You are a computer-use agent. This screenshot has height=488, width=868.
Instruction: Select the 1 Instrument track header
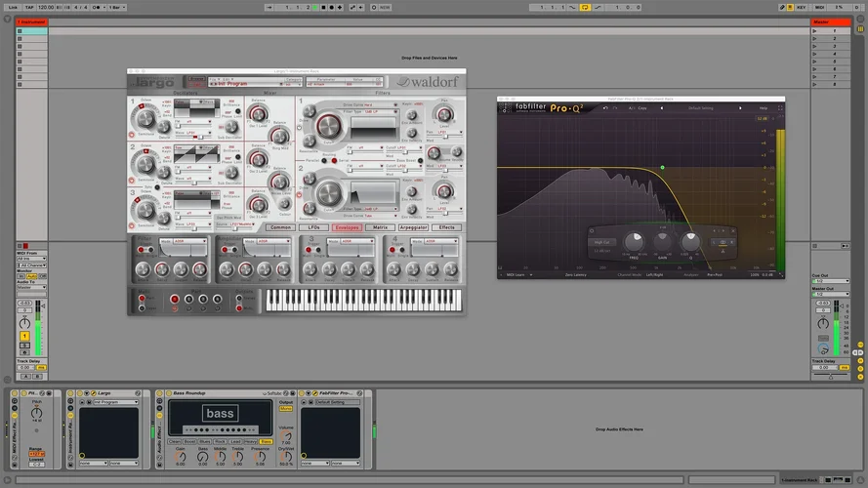(x=31, y=21)
